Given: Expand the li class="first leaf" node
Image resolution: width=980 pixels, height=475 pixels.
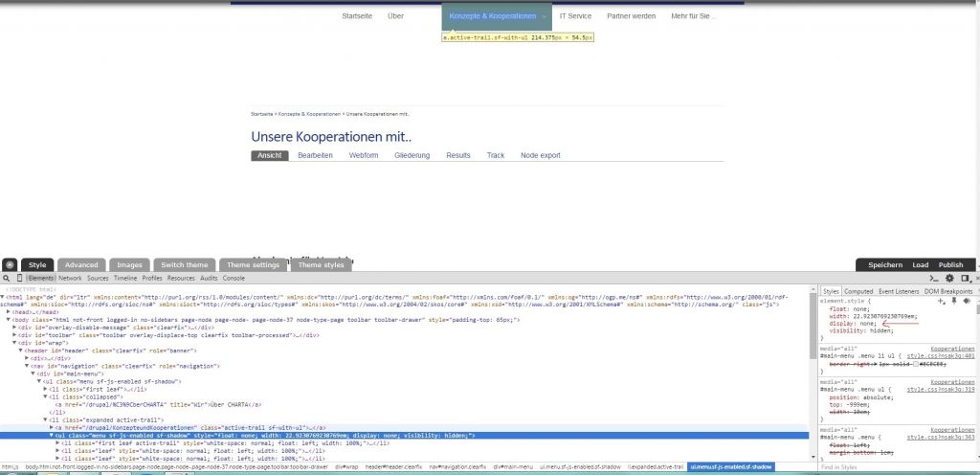Looking at the screenshot, I should point(45,389).
